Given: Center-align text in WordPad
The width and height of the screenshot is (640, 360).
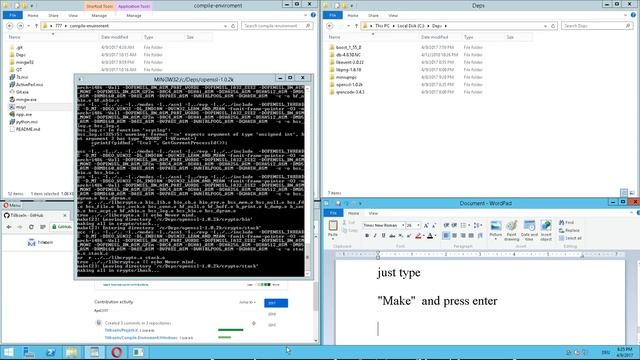Looking at the screenshot, I should [x=454, y=236].
